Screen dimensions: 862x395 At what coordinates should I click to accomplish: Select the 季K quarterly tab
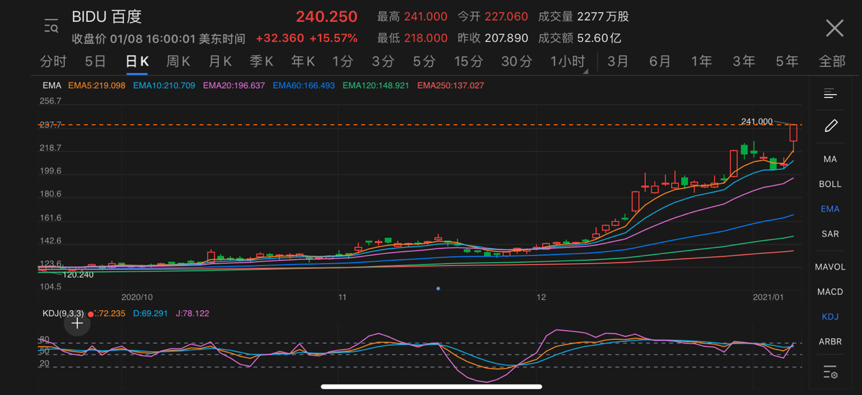click(x=261, y=62)
